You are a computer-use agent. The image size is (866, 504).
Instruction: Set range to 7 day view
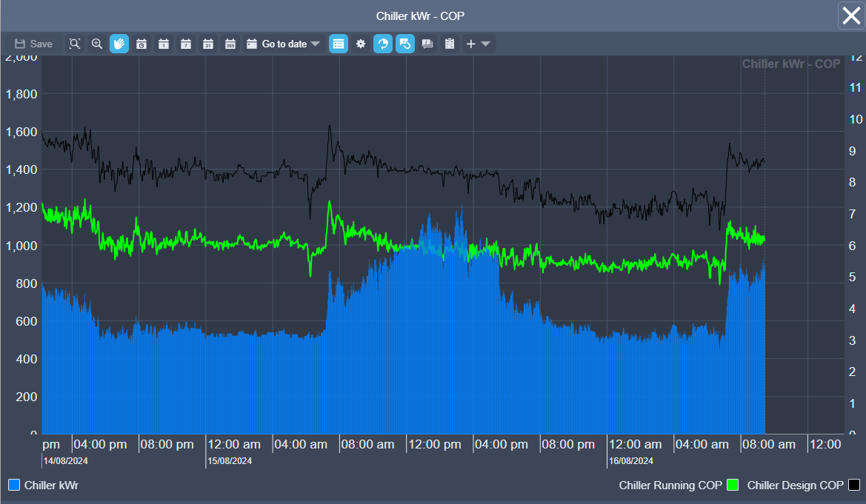click(x=186, y=44)
